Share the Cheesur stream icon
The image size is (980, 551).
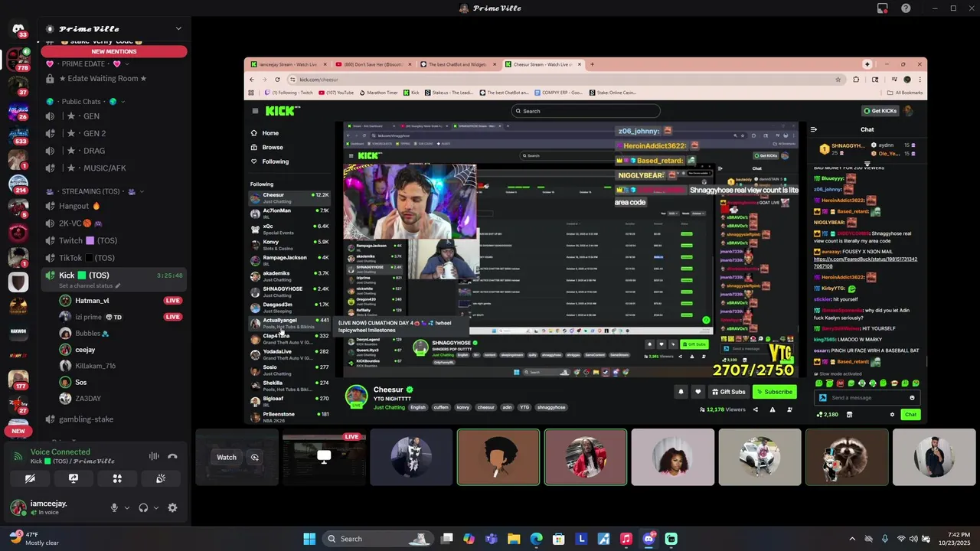coord(756,409)
